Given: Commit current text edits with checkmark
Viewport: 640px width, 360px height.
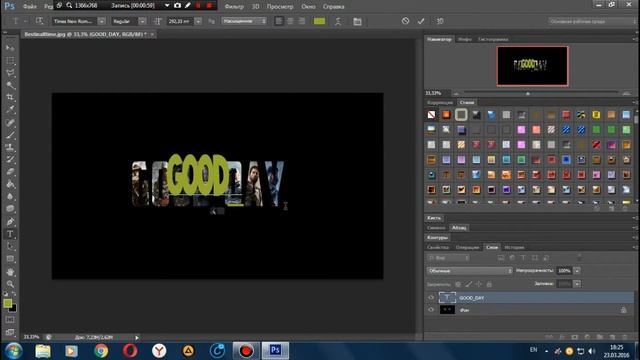Looking at the screenshot, I should (x=421, y=21).
